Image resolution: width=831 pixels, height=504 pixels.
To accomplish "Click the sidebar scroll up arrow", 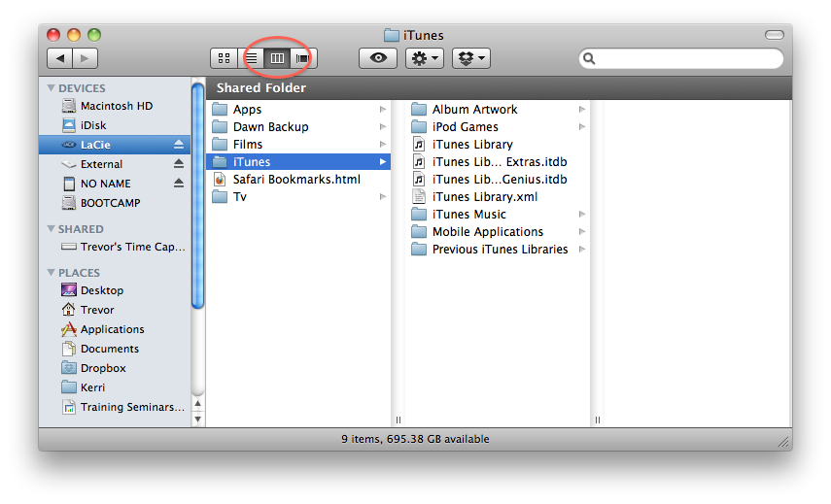I will 197,403.
